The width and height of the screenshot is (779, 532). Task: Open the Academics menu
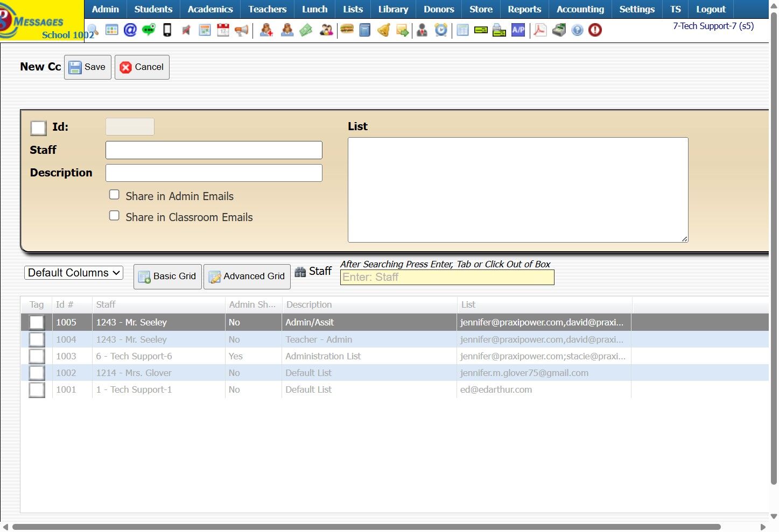tap(210, 9)
